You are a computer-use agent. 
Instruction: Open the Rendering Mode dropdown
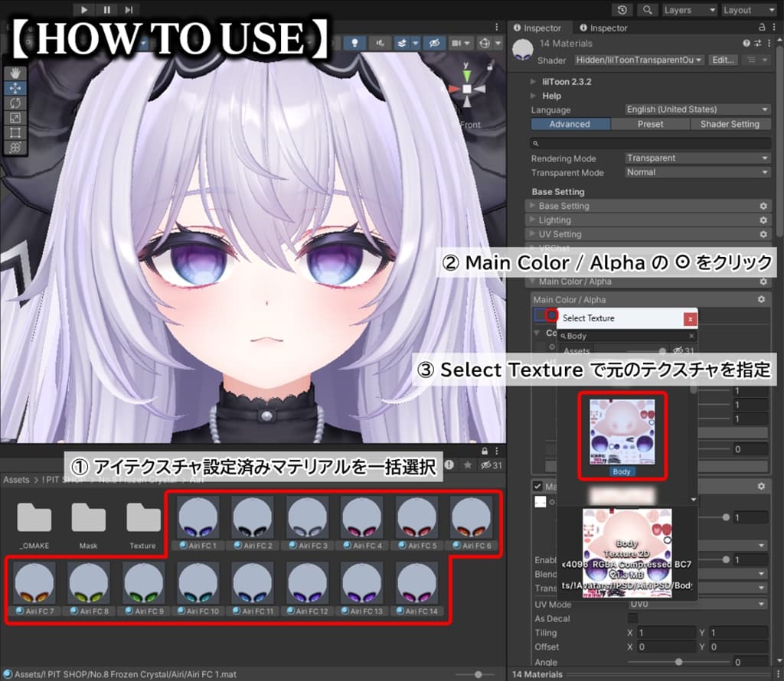(697, 158)
